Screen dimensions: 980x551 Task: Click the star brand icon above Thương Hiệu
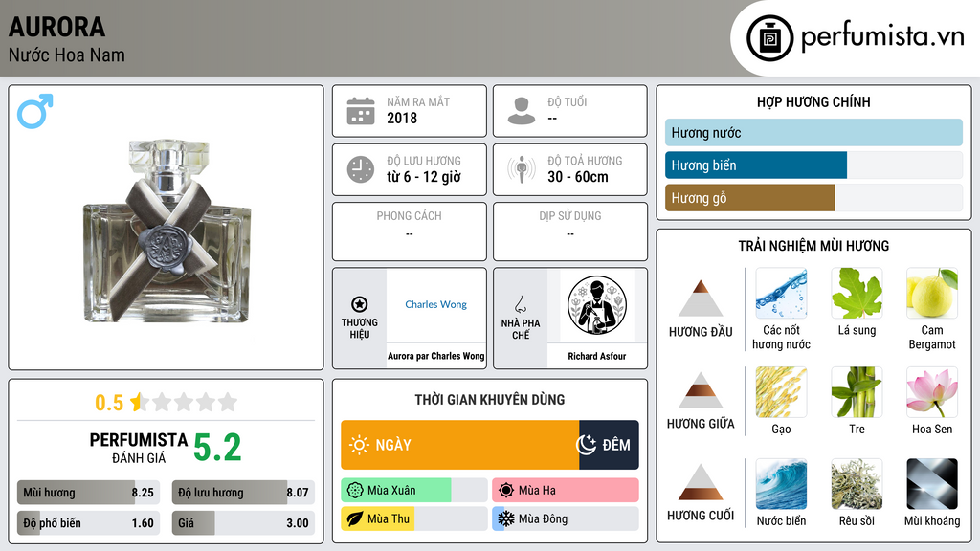[360, 304]
